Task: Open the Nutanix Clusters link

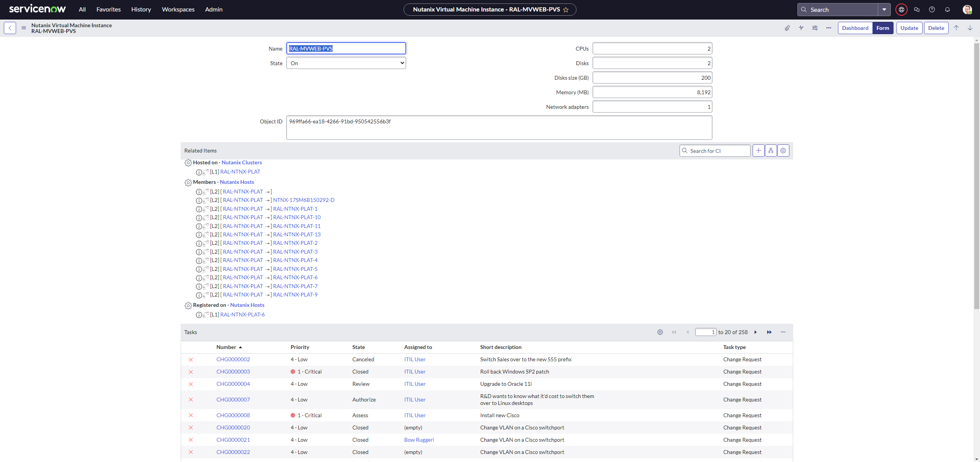Action: click(x=242, y=162)
